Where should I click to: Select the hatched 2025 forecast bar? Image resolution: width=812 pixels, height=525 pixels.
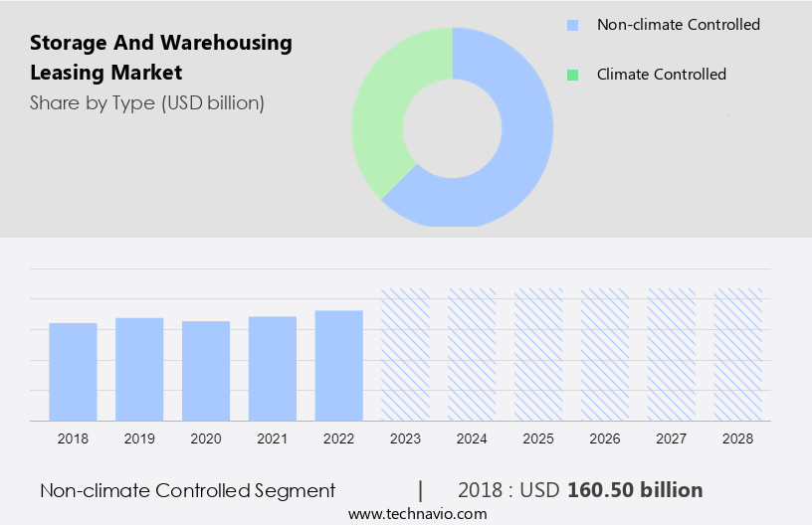[x=538, y=354]
